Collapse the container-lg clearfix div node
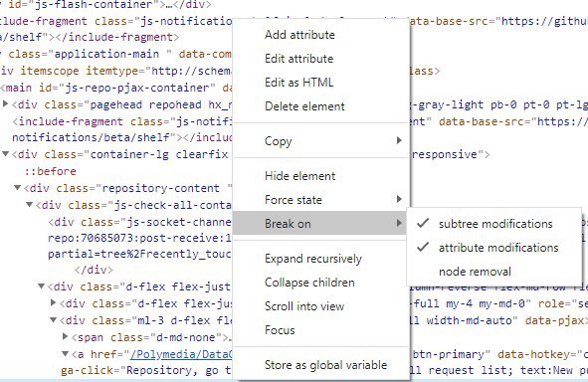The image size is (588, 382). [6, 154]
